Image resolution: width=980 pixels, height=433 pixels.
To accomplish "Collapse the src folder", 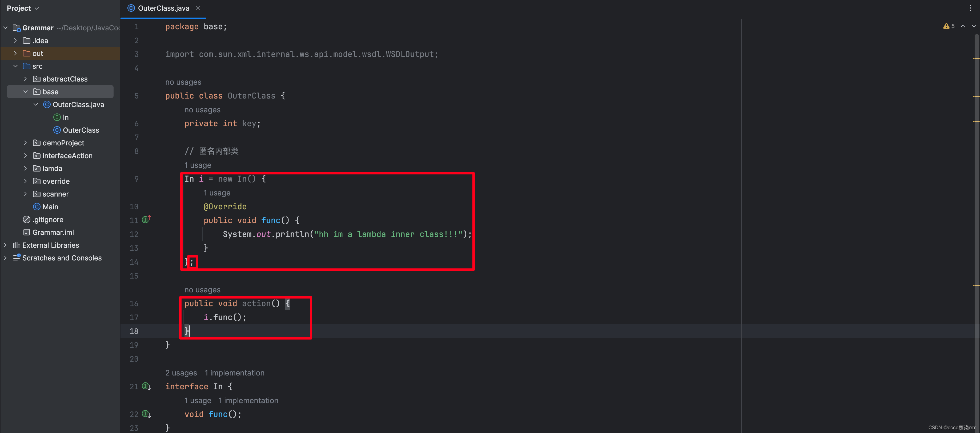I will click(15, 66).
